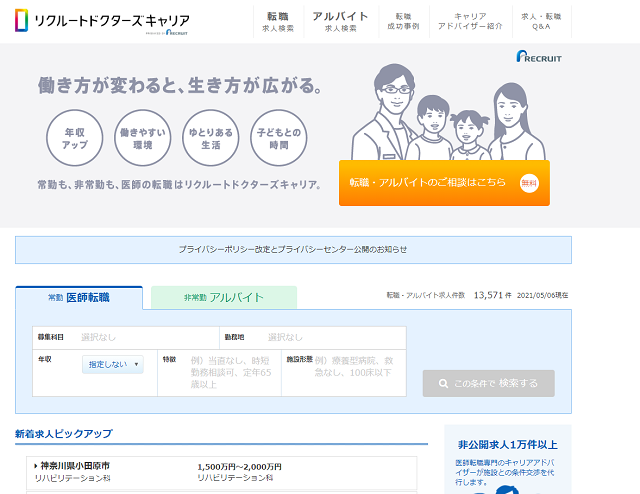
Task: Click the 特徴 input field
Action: tap(220, 373)
